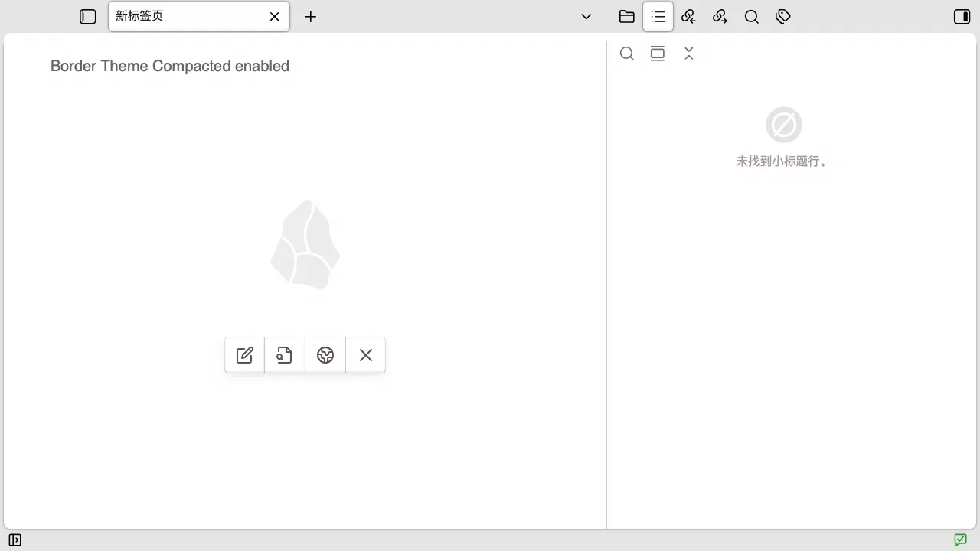Open the tags panel icon
The height and width of the screenshot is (551, 980).
[783, 17]
